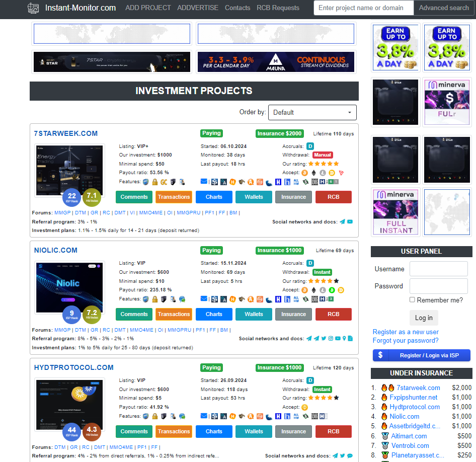Open Niolic's Twitter social link icon
Screen dimensions: 476x462
tap(324, 339)
